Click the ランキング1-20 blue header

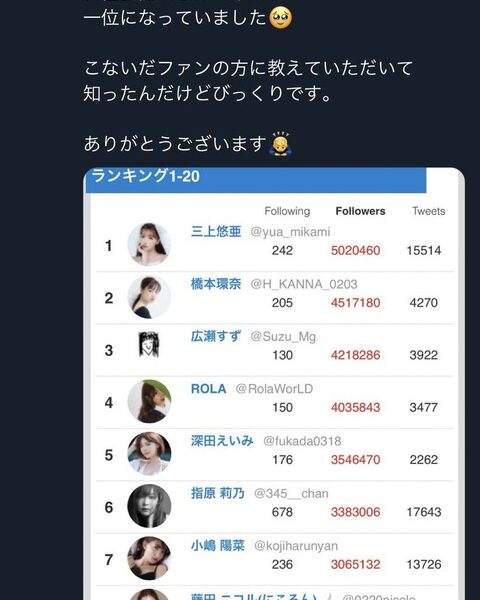(256, 180)
